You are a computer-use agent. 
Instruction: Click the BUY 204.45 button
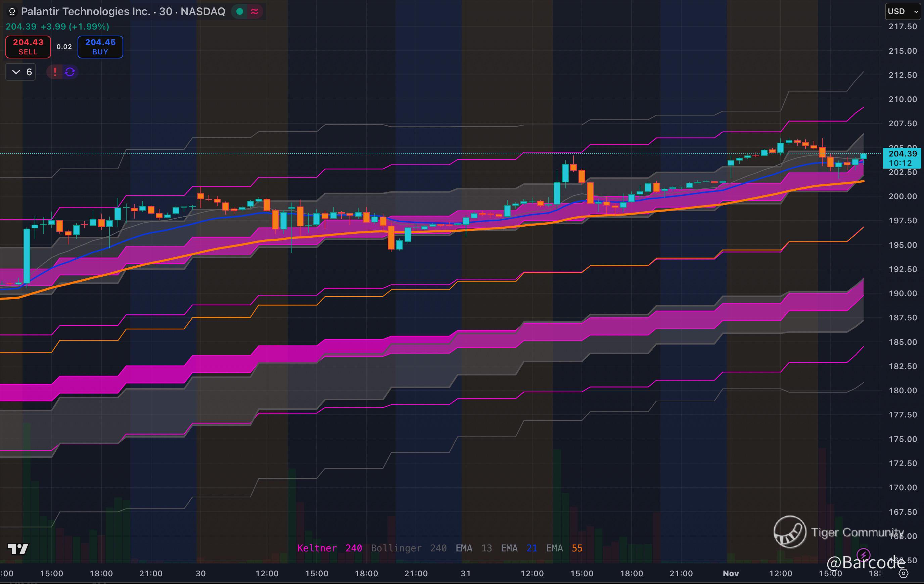(x=100, y=47)
